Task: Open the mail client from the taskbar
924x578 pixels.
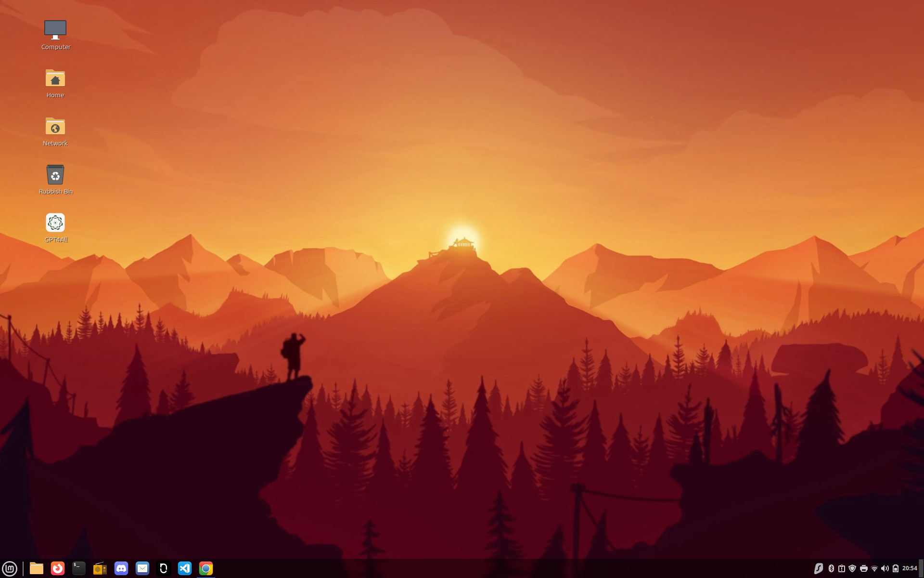Action: (x=142, y=568)
